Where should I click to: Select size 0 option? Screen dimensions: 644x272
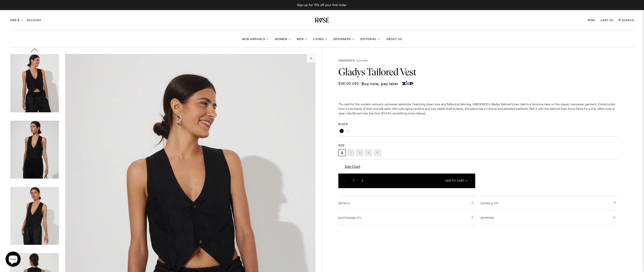click(342, 153)
